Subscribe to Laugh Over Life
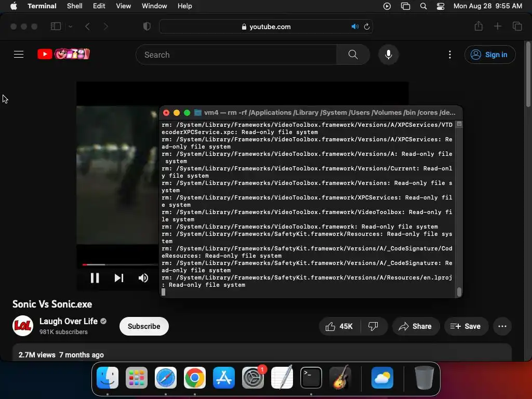The height and width of the screenshot is (399, 532). click(144, 326)
